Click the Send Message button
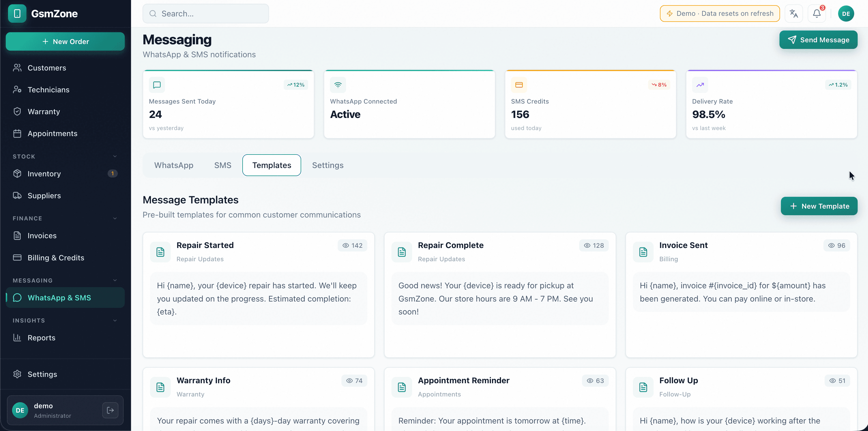Screen dimensions: 868x431 coord(819,39)
